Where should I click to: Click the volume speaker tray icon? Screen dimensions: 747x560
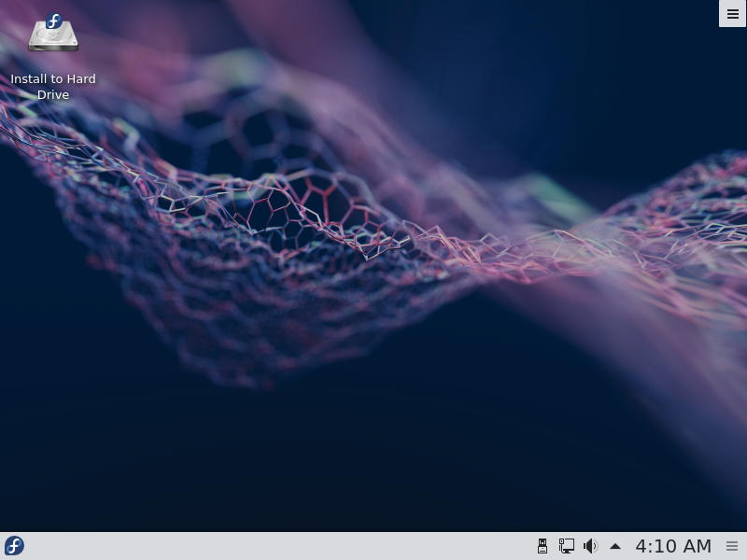click(590, 546)
